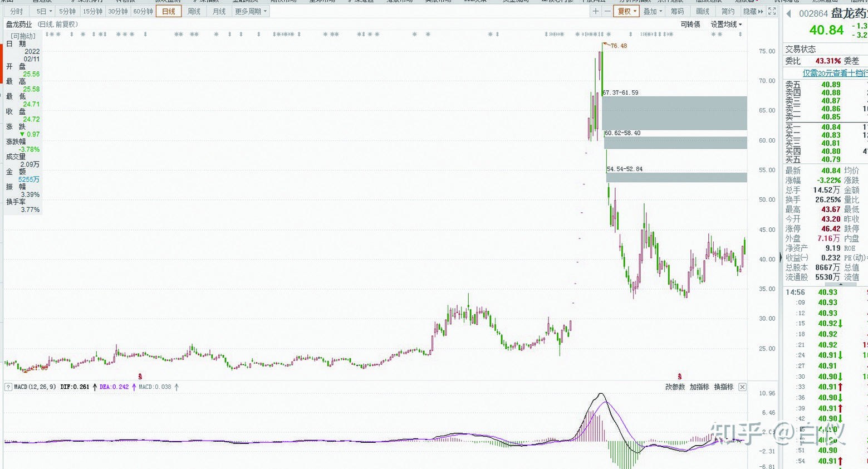
Task: Toggle the 简约 simple mode
Action: click(728, 11)
